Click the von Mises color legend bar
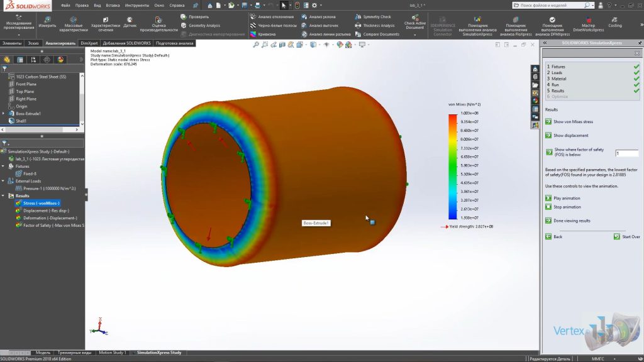This screenshot has height=362, width=644. click(x=453, y=167)
